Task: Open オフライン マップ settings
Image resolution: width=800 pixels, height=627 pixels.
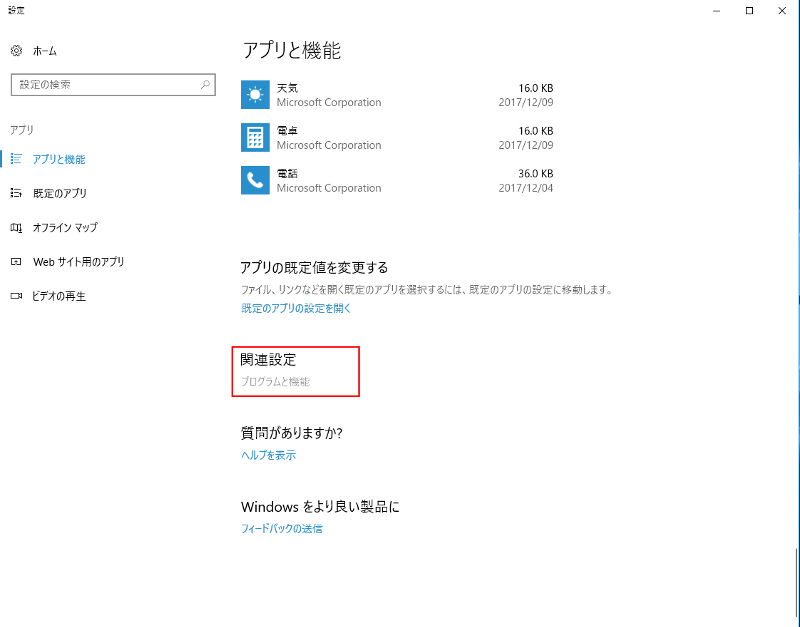Action: click(65, 228)
